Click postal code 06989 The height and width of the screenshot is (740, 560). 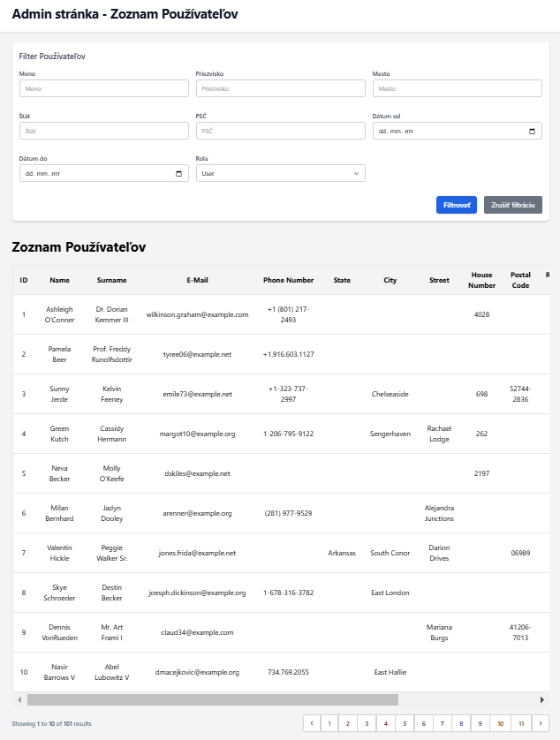point(520,553)
